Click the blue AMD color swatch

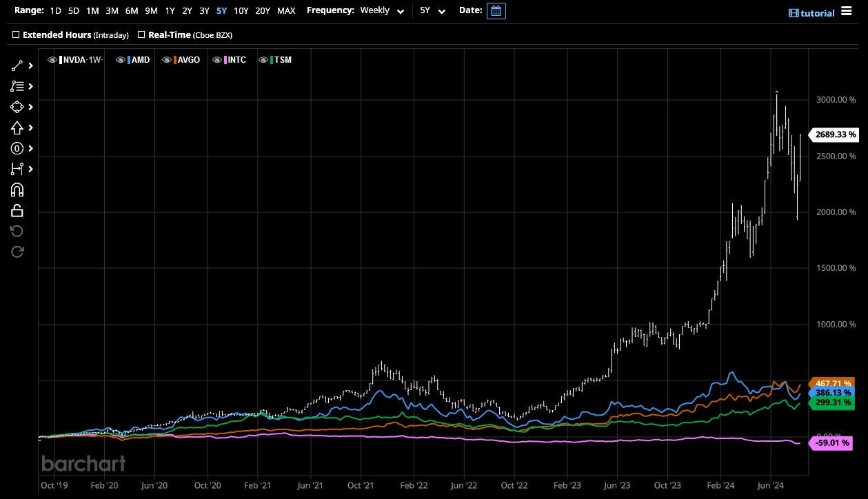130,60
